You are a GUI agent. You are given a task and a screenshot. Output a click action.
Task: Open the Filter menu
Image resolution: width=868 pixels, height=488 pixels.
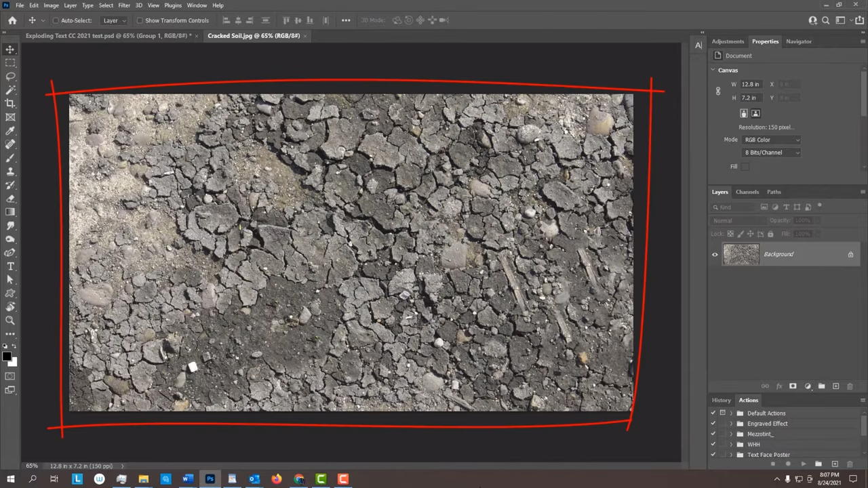123,5
